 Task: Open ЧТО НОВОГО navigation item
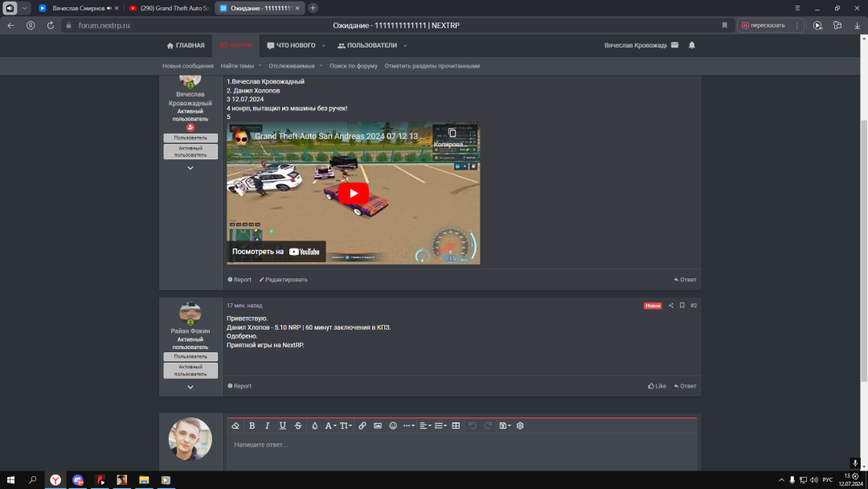(x=291, y=45)
